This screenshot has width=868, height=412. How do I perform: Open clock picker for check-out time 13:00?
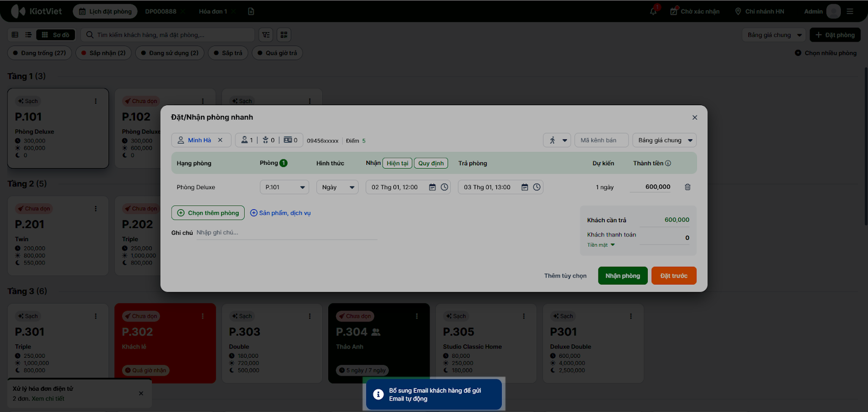[537, 187]
